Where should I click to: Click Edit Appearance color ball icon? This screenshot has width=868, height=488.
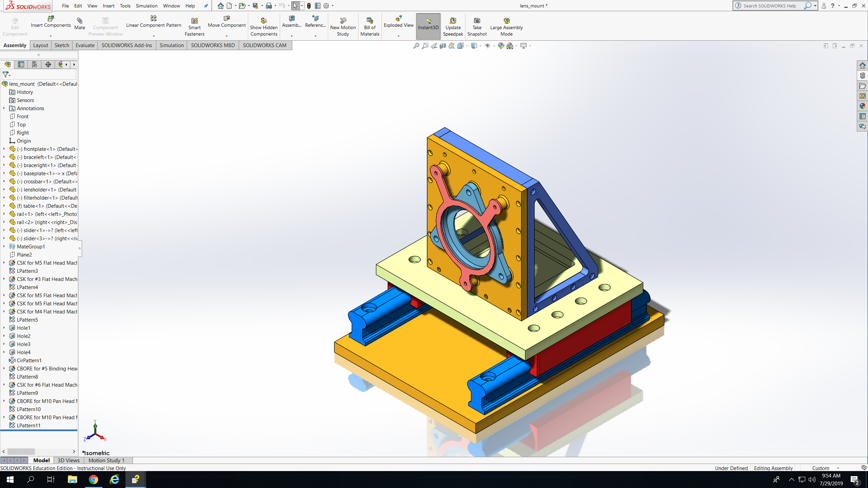point(501,46)
